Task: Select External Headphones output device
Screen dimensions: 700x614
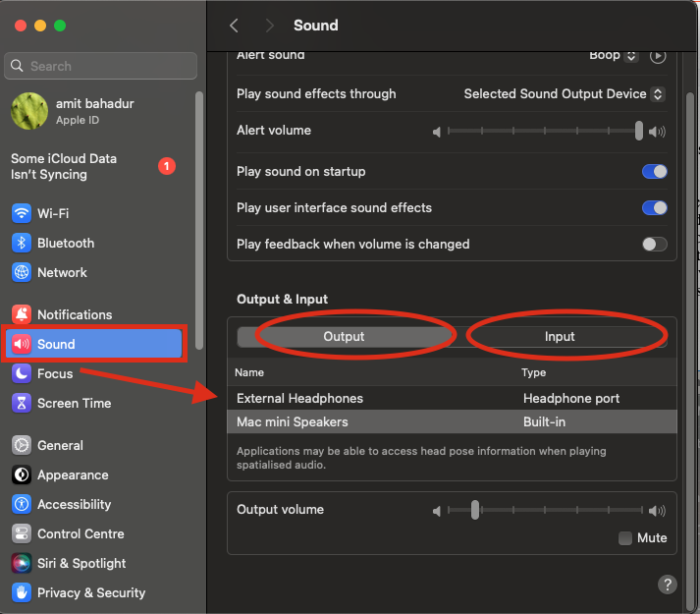Action: coord(452,398)
